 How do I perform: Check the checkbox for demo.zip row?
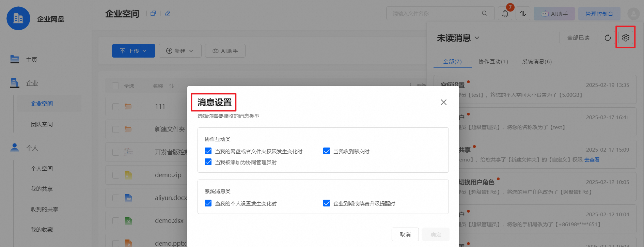click(115, 175)
